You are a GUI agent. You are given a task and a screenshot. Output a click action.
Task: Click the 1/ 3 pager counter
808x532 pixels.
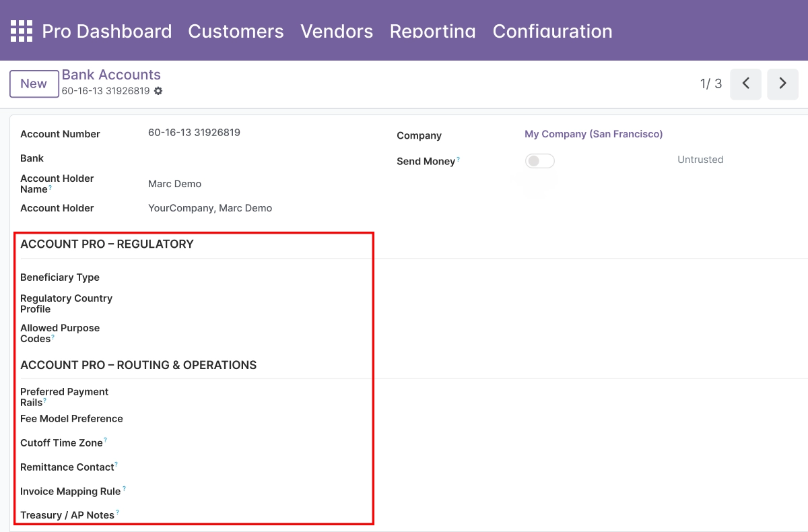tap(711, 84)
